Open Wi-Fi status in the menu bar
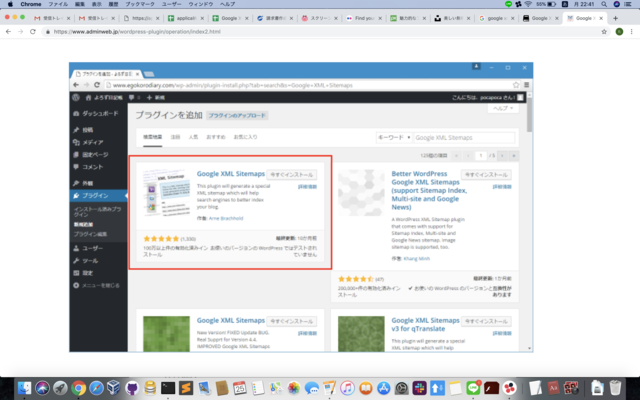This screenshot has height=400, width=640. (x=528, y=4)
